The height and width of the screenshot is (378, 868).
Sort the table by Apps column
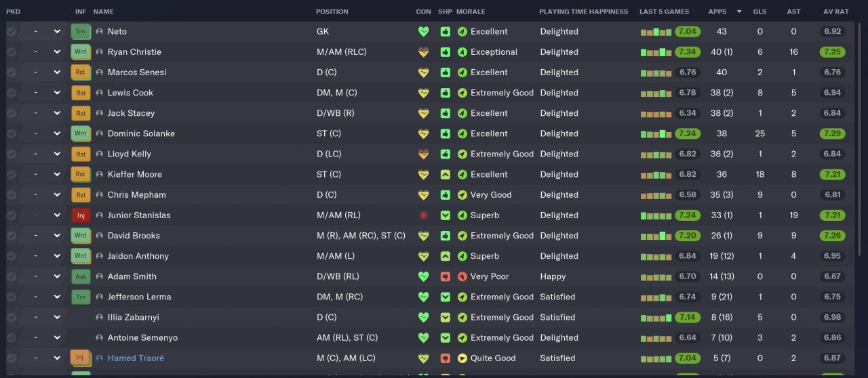717,12
